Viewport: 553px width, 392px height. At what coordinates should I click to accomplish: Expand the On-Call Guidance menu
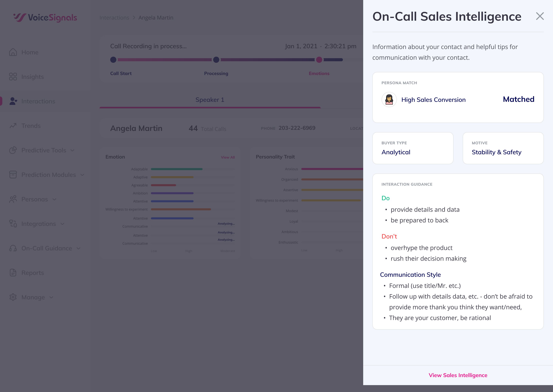click(x=78, y=248)
